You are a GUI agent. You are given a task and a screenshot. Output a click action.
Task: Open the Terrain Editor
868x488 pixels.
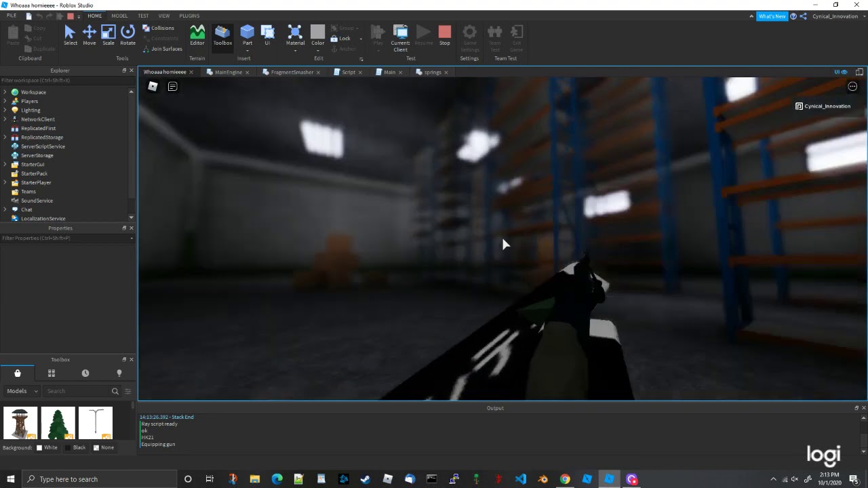pos(197,35)
